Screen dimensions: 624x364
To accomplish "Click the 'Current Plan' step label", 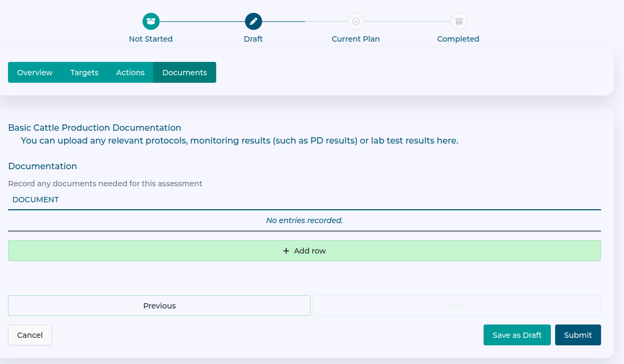I will pyautogui.click(x=356, y=39).
